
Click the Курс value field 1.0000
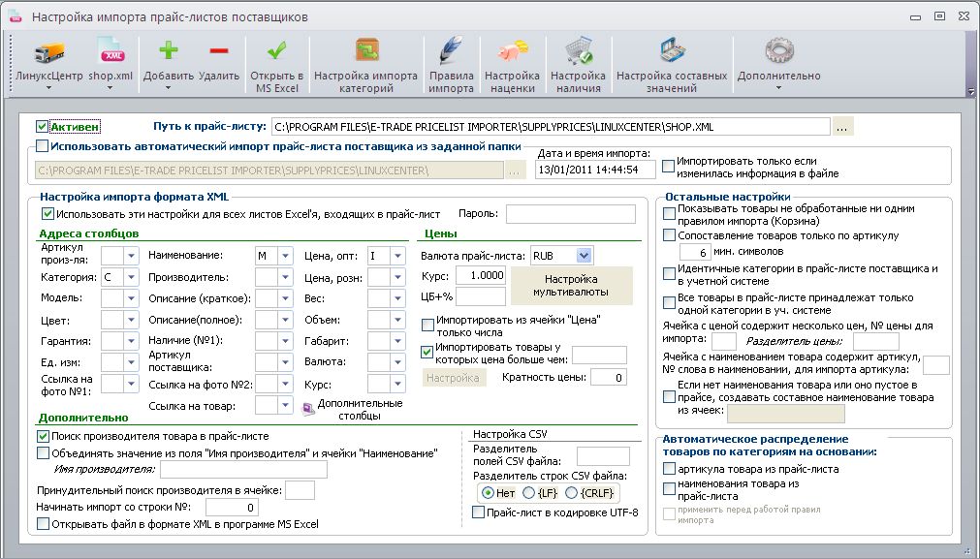(481, 275)
